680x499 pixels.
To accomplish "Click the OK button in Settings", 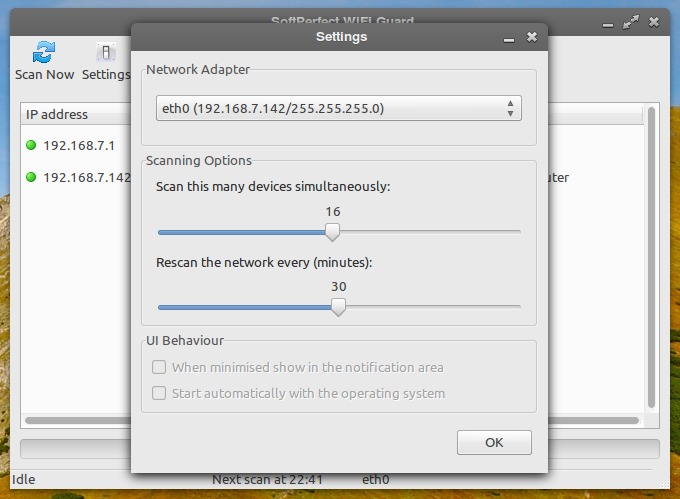I will coord(494,442).
